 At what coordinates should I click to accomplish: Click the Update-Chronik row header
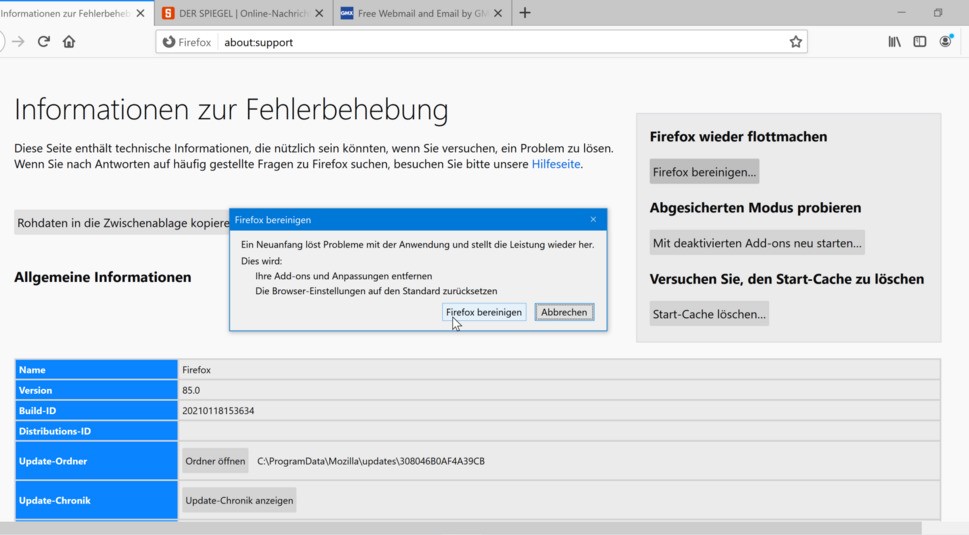(96, 500)
